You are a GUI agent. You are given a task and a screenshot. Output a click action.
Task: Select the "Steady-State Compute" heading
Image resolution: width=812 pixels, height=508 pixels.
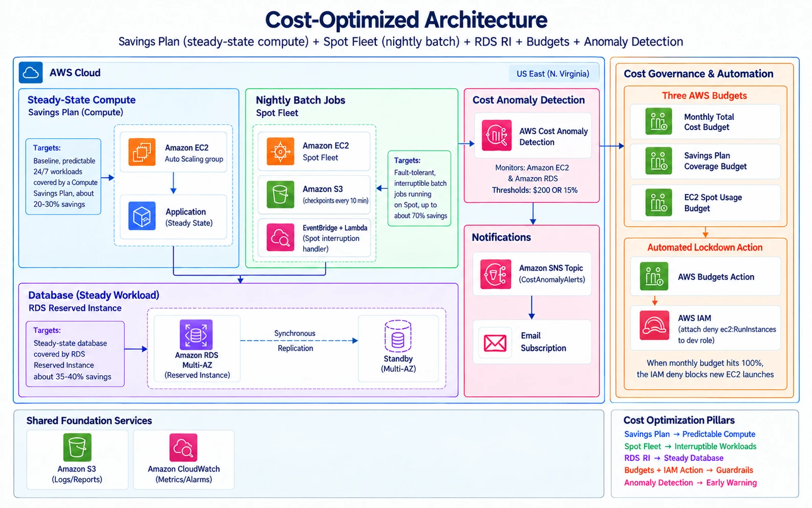[x=81, y=100]
